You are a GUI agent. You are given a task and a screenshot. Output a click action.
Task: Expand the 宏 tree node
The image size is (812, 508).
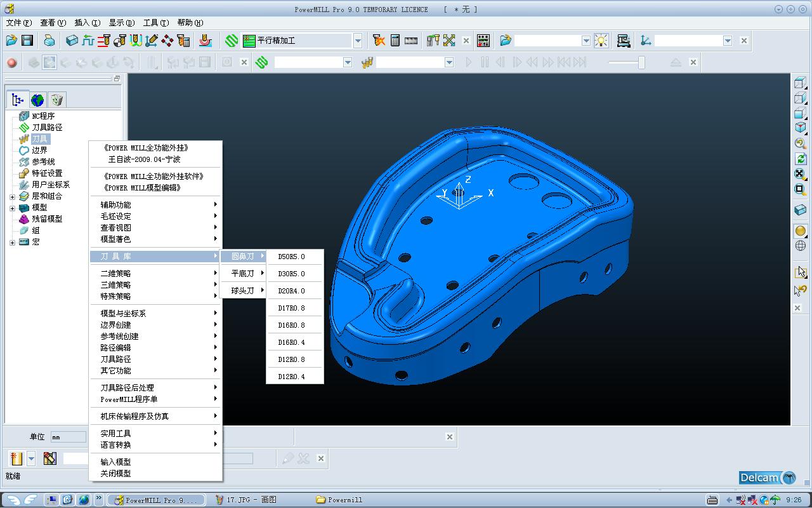coord(12,242)
